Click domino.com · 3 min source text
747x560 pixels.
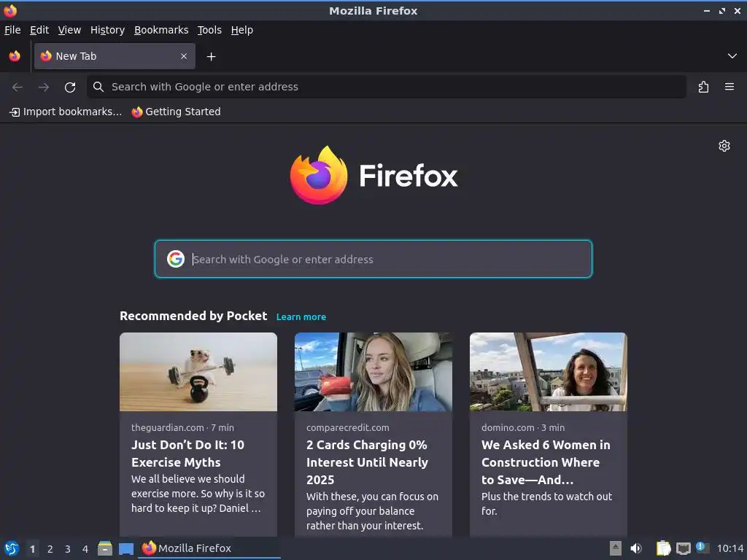523,427
